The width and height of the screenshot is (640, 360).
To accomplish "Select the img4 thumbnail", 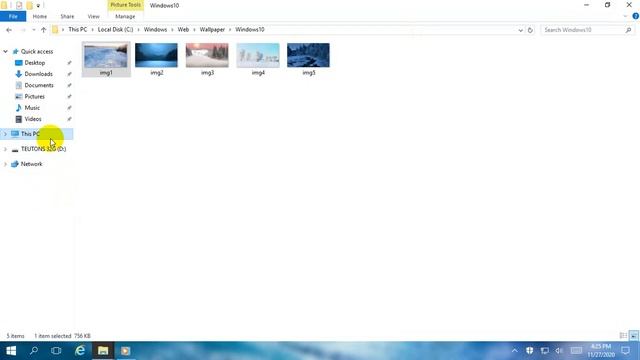I will (258, 59).
